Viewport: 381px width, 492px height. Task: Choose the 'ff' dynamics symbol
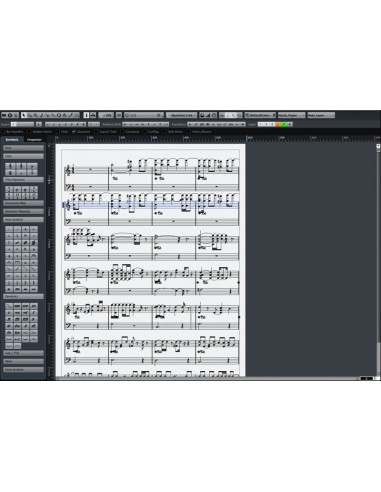coord(9,319)
